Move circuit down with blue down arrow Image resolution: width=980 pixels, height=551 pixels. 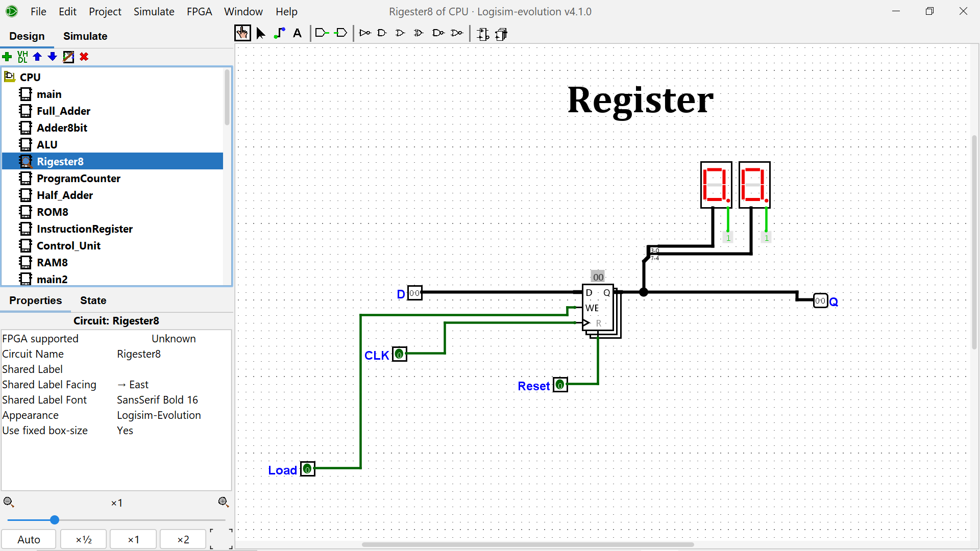[52, 57]
